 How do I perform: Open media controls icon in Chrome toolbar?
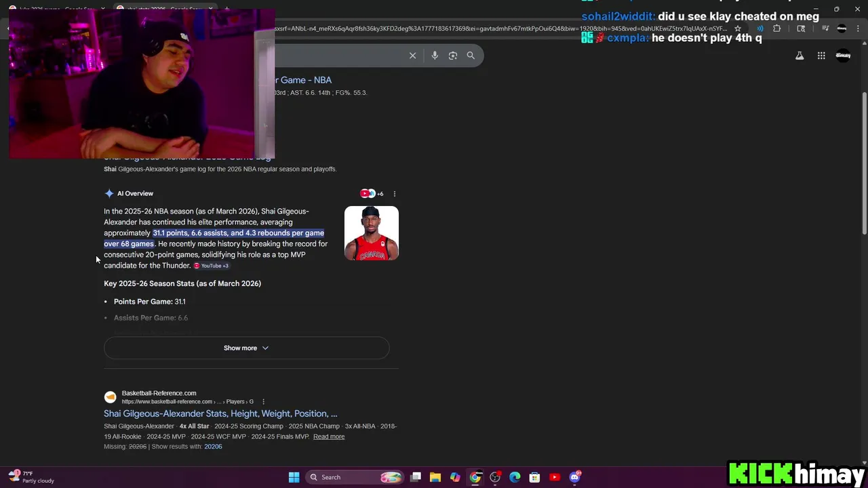coord(825,28)
